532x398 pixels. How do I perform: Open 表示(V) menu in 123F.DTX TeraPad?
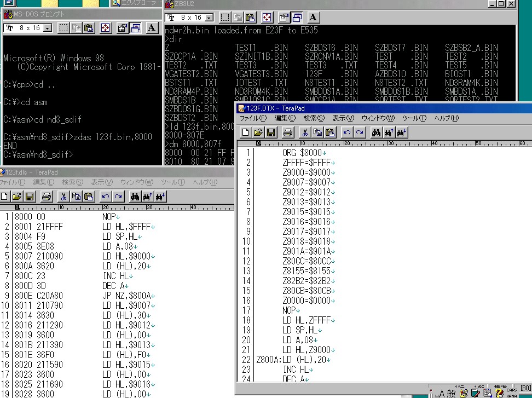pyautogui.click(x=343, y=118)
